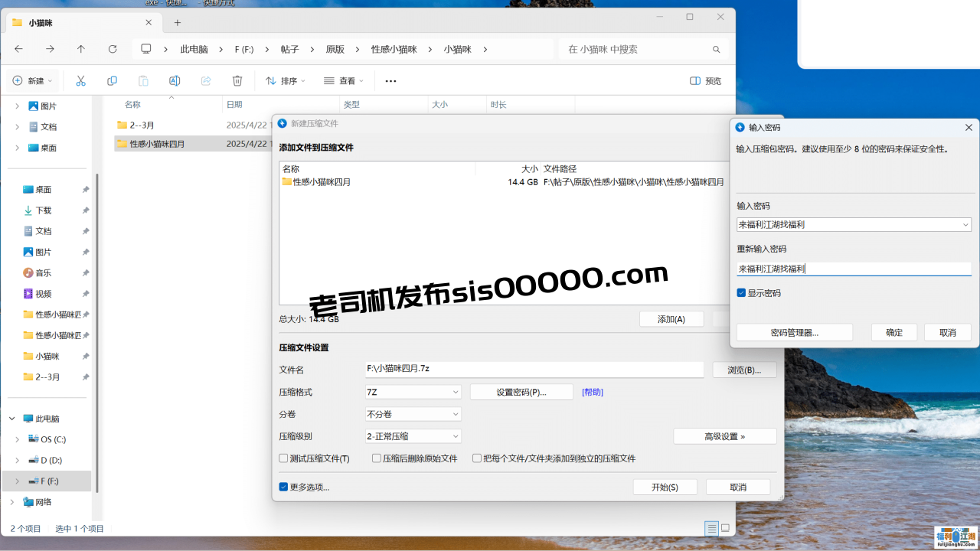Uncheck the 显示密码 checkbox

click(x=741, y=293)
